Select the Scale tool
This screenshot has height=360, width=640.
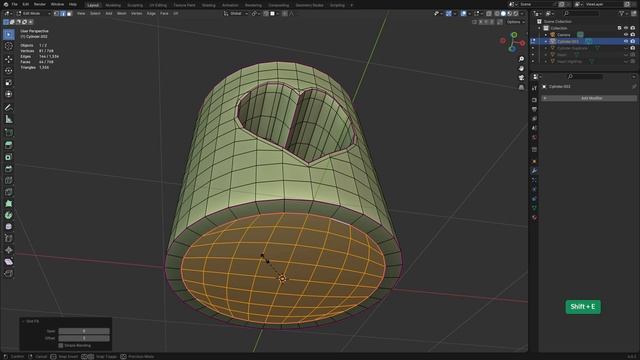(x=9, y=82)
